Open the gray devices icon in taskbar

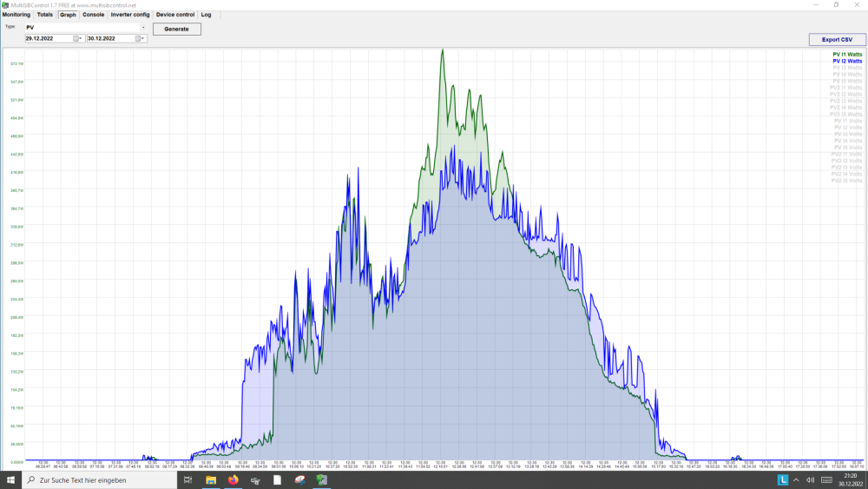coord(255,480)
